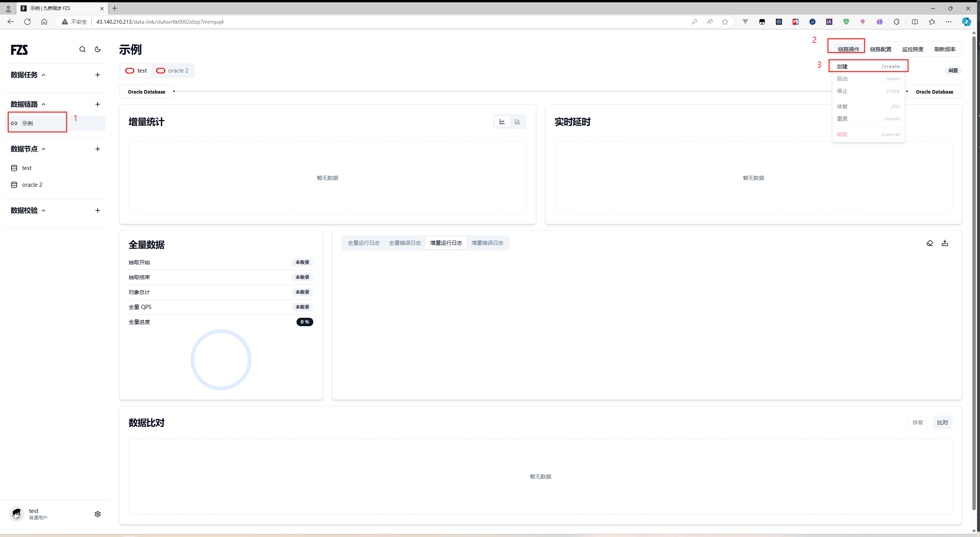Click the full progress circle indicator
This screenshot has height=537, width=980.
coord(221,360)
